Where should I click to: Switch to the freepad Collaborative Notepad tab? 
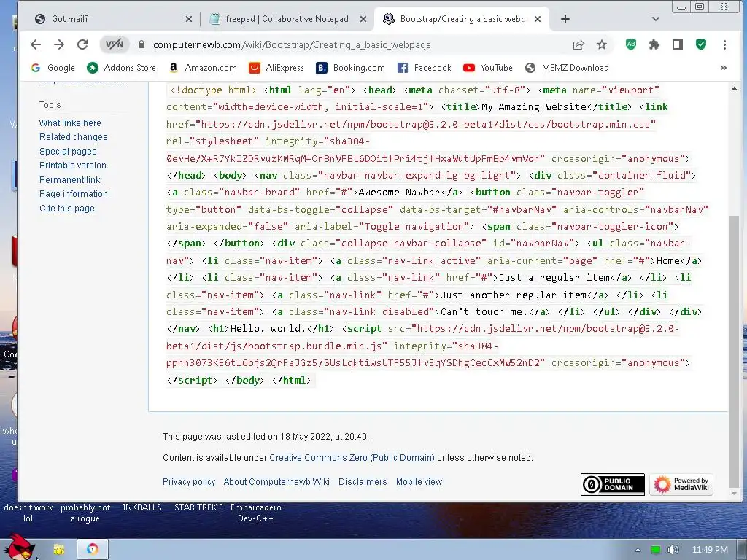287,19
